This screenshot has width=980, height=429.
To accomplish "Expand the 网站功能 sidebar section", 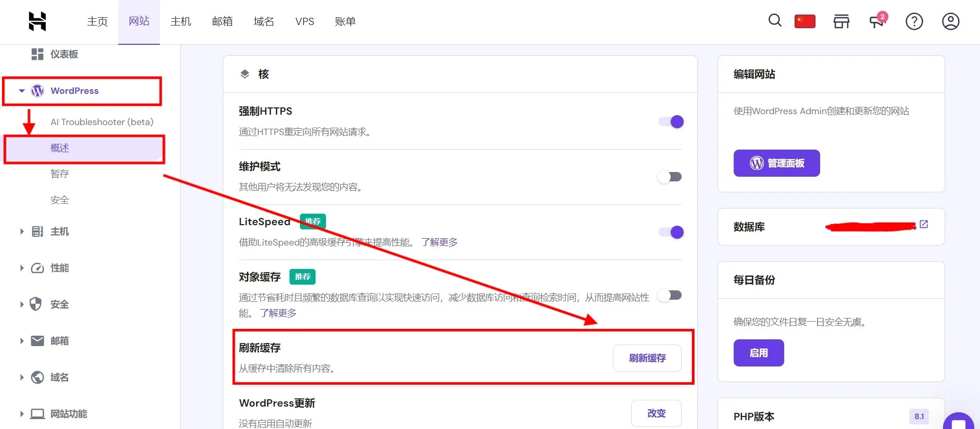I will pyautogui.click(x=21, y=414).
